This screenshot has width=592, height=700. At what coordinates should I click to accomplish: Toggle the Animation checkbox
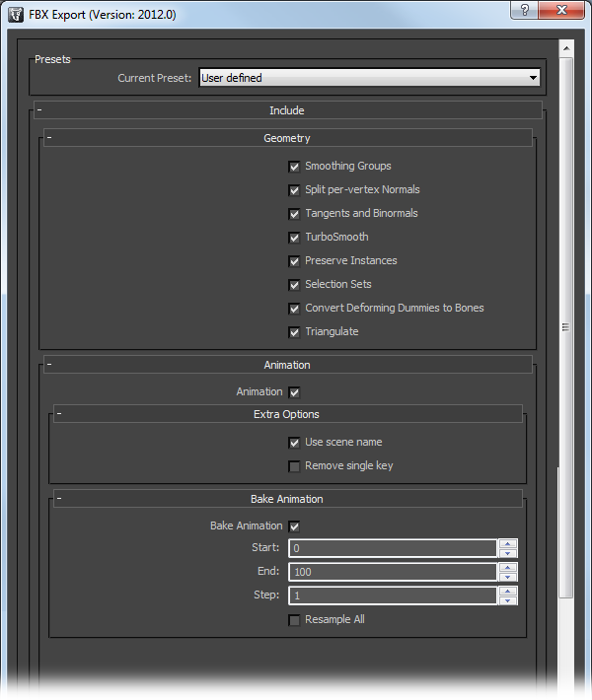pos(294,392)
